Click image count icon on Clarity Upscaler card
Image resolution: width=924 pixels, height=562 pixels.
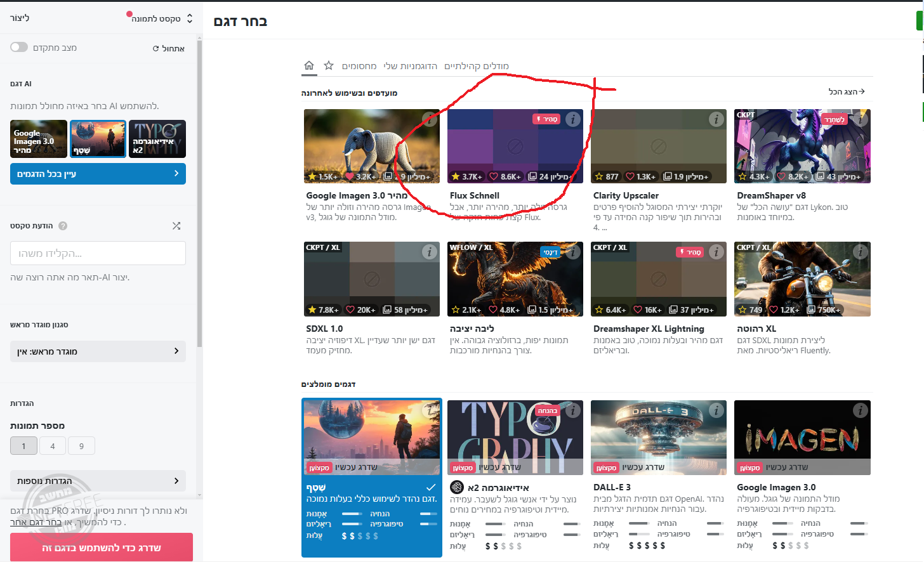click(x=668, y=176)
